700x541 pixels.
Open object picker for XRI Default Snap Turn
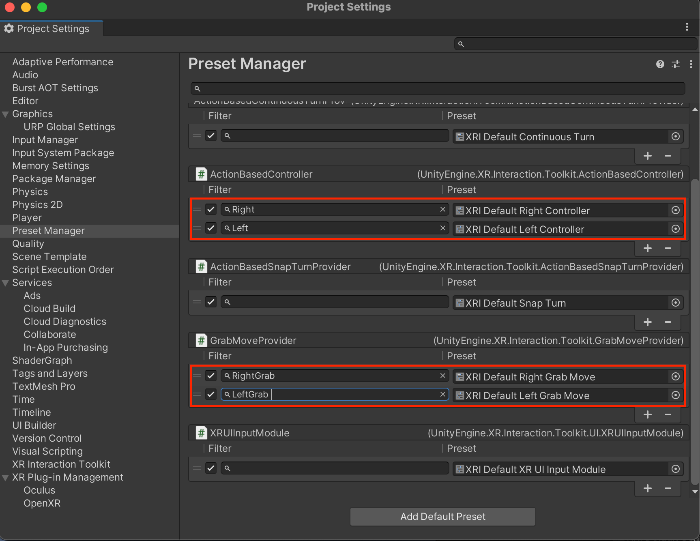pyautogui.click(x=675, y=303)
